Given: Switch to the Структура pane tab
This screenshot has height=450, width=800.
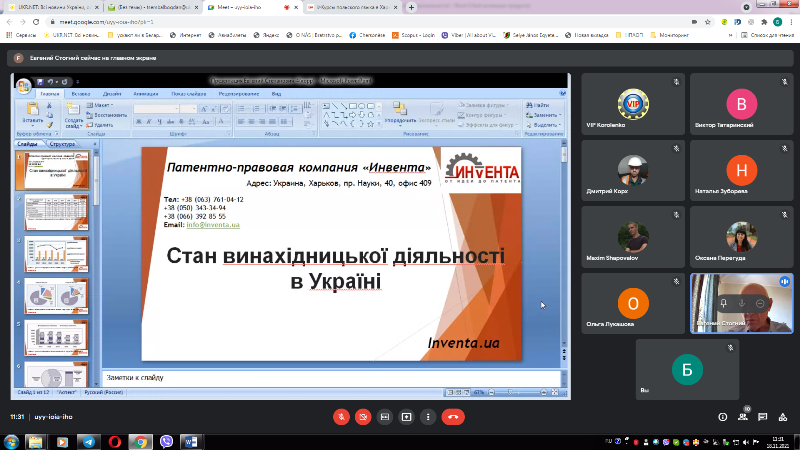Looking at the screenshot, I should [x=63, y=144].
